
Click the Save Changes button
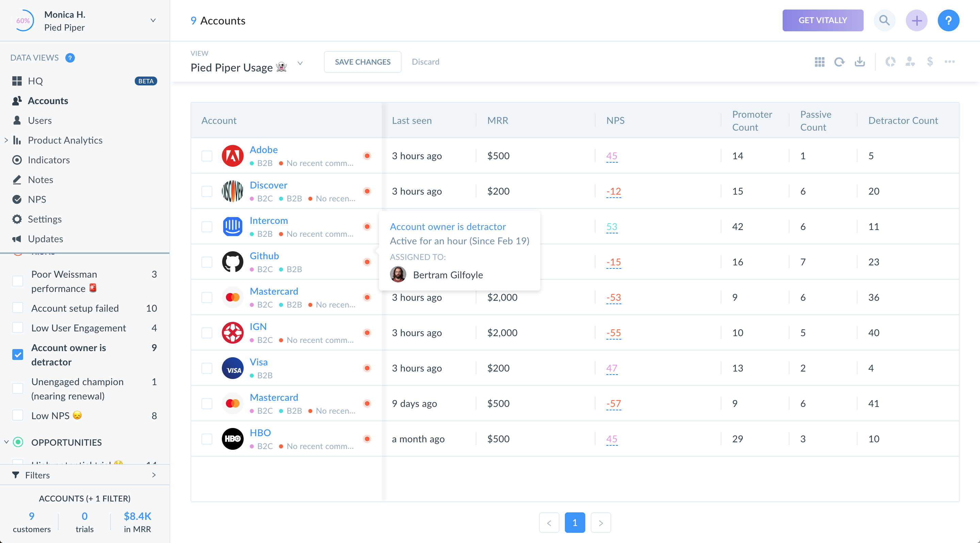(x=362, y=62)
